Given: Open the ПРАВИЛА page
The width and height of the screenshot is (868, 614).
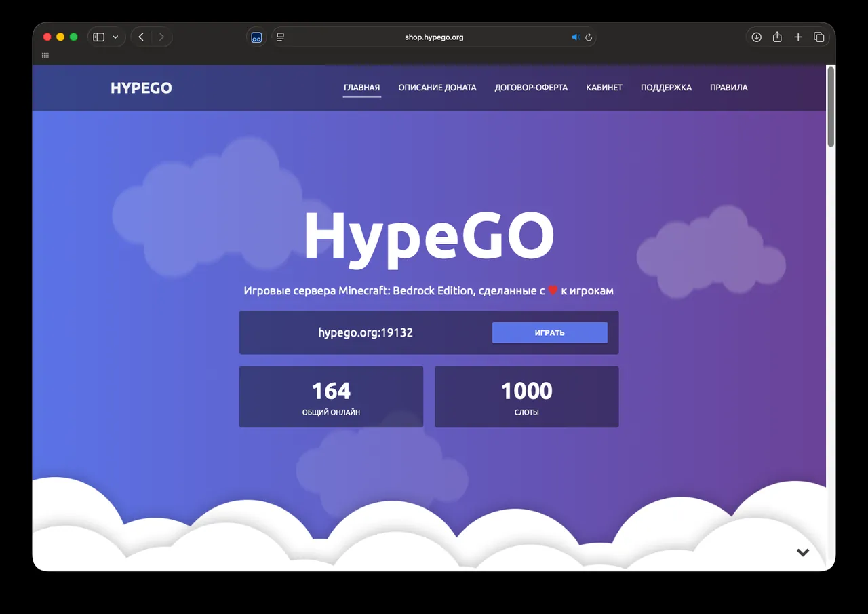Looking at the screenshot, I should [x=728, y=88].
